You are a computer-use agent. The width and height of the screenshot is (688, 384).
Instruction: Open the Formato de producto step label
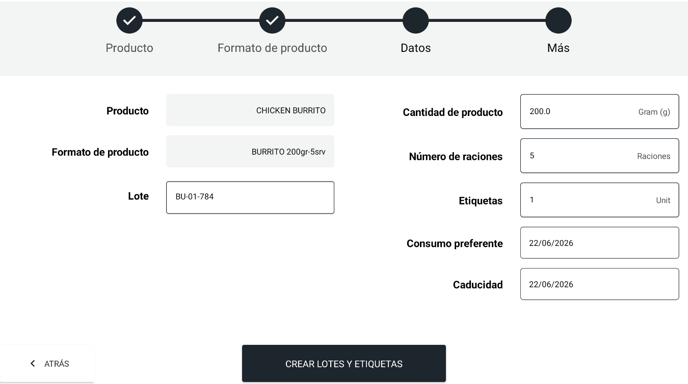272,48
